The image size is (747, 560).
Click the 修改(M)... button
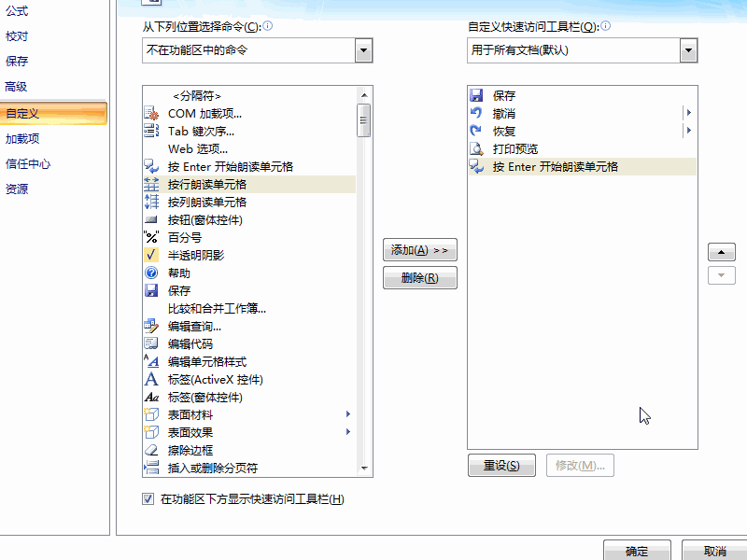click(x=580, y=465)
